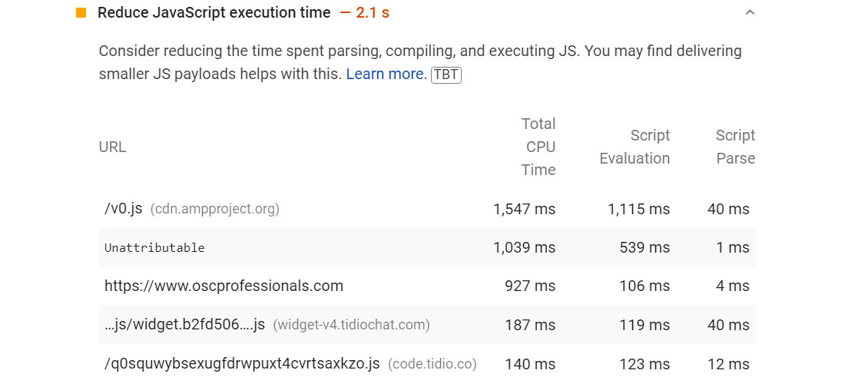Viewport: 868px width, 387px height.
Task: Click the TBT metric badge
Action: pyautogui.click(x=446, y=74)
